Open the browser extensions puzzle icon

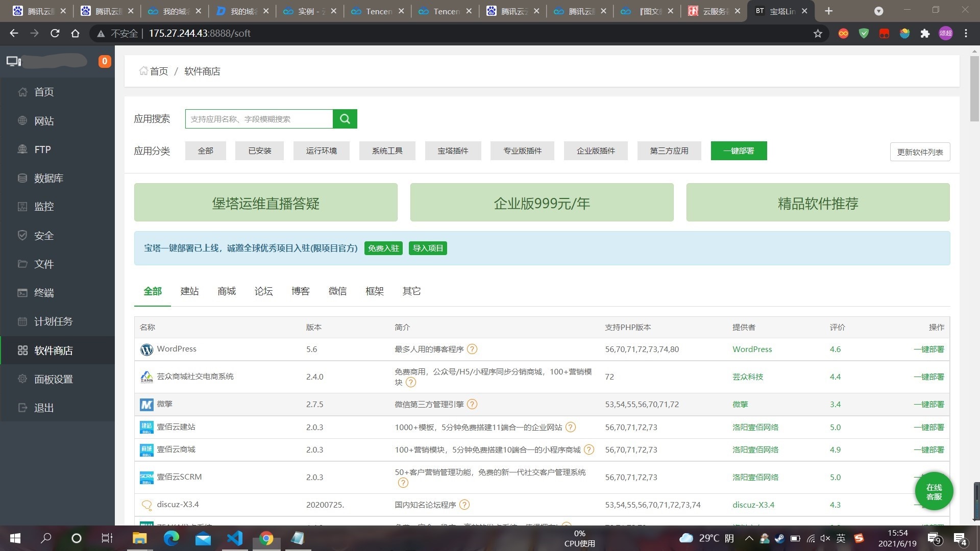pyautogui.click(x=925, y=34)
